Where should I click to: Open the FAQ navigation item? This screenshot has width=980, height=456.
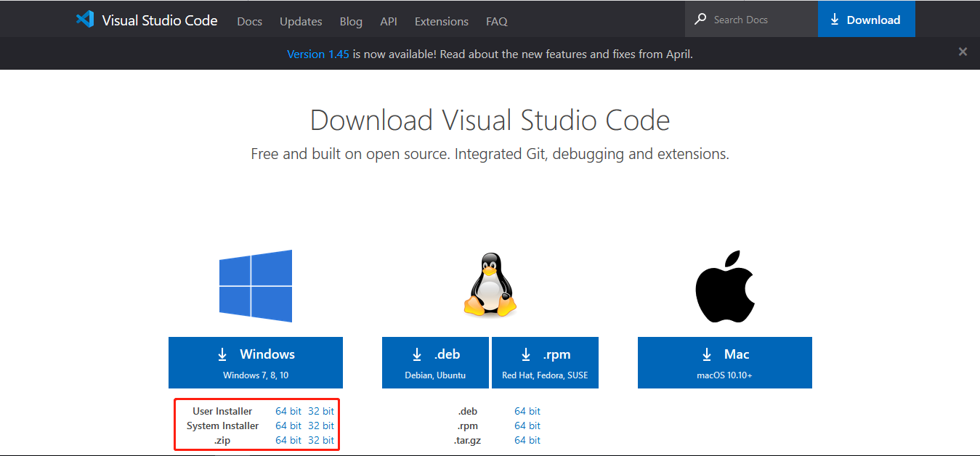pos(497,21)
